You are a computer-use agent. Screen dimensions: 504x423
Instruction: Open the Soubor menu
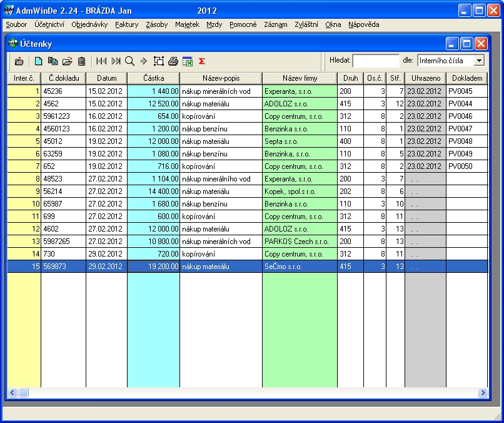[x=16, y=24]
